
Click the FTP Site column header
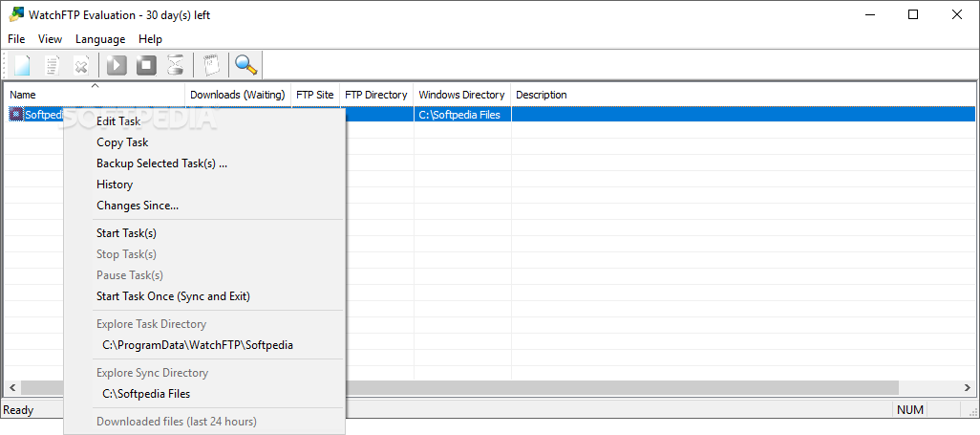tap(315, 95)
